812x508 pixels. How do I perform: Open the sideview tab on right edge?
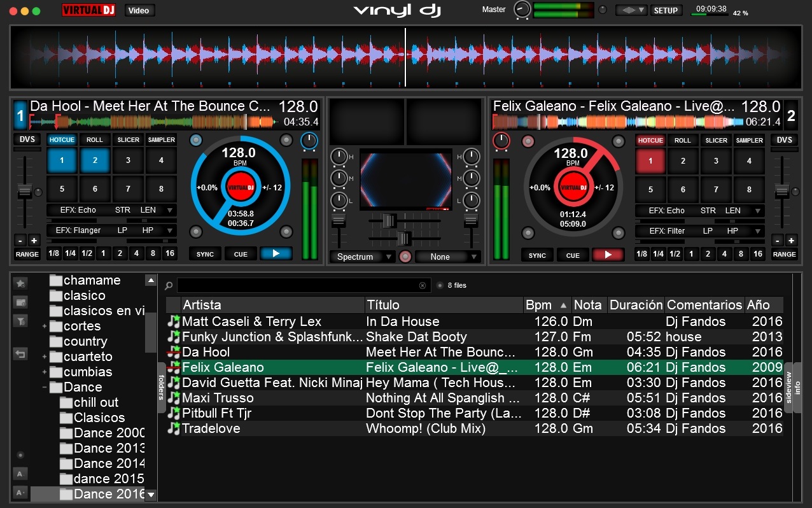(x=789, y=386)
